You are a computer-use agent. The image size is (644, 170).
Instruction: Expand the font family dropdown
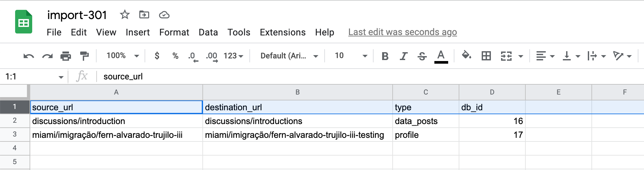289,56
